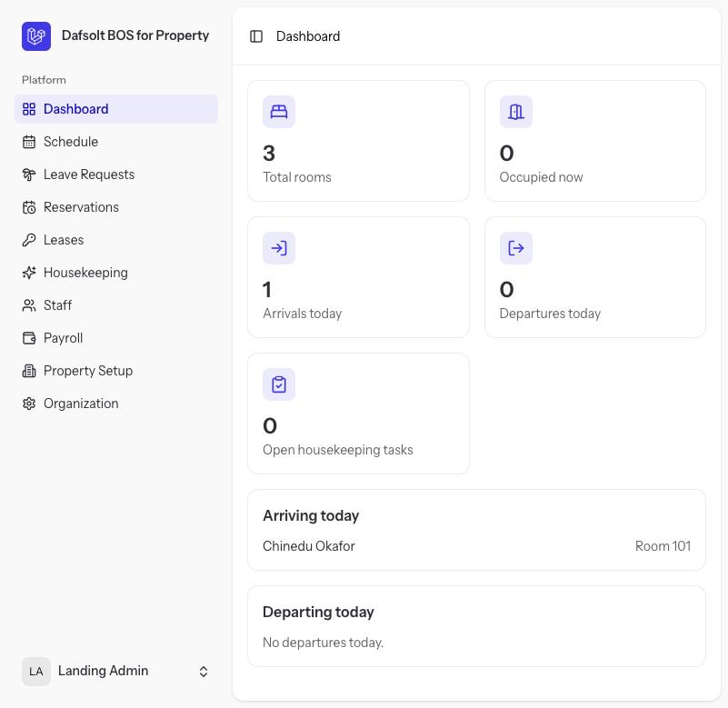Click the sign-in arrow icon on Arrivals card

(279, 248)
